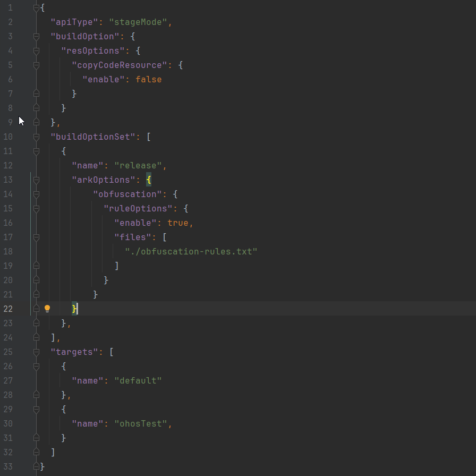This screenshot has width=476, height=476.
Task: Click line number 13 in the gutter
Action: click(x=8, y=180)
